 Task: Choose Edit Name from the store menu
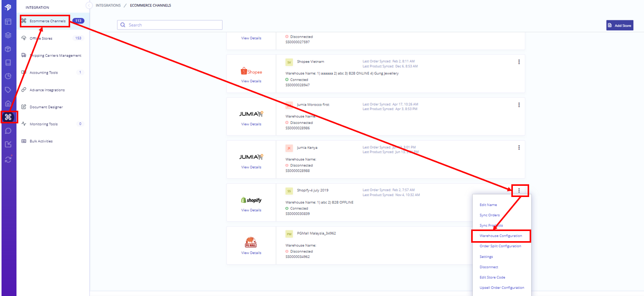(x=488, y=205)
